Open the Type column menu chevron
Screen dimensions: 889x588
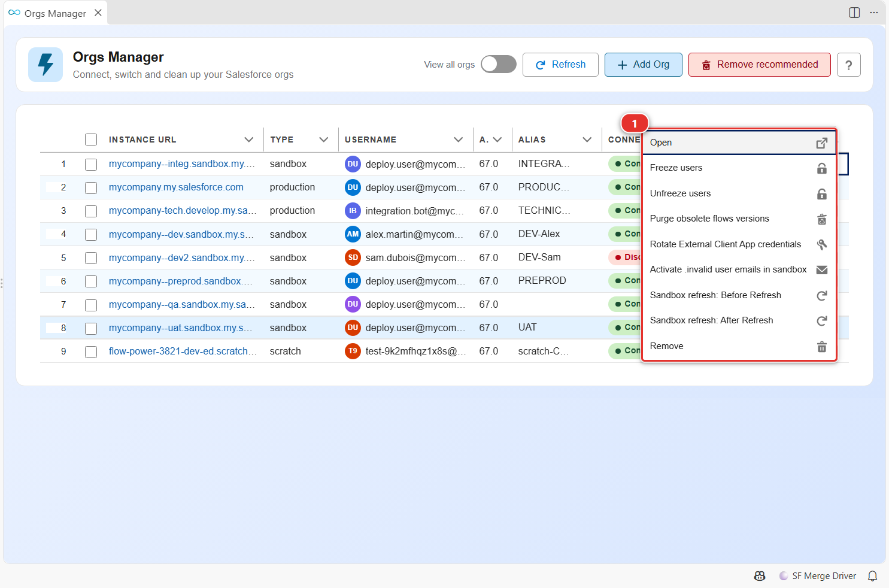324,140
